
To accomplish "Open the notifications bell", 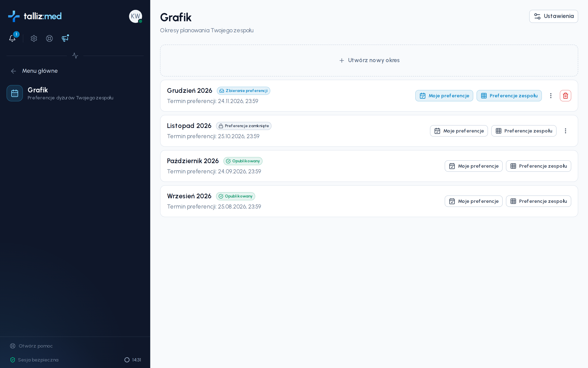I will coord(12,38).
